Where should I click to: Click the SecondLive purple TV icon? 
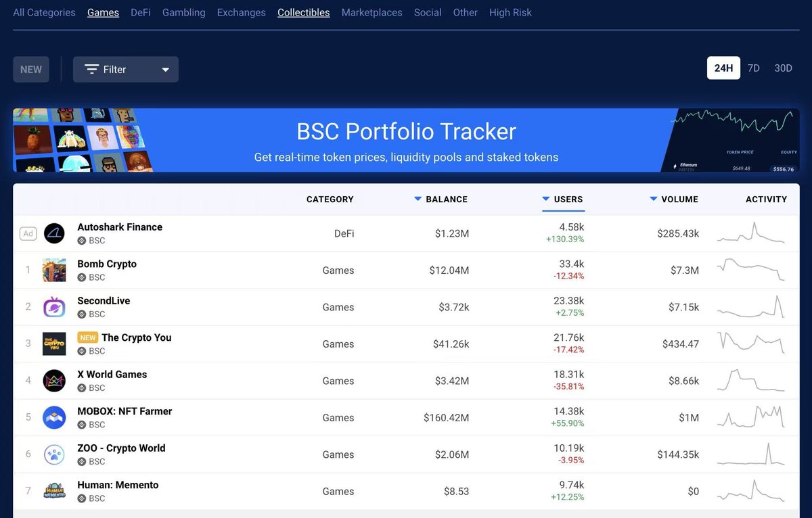coord(54,307)
